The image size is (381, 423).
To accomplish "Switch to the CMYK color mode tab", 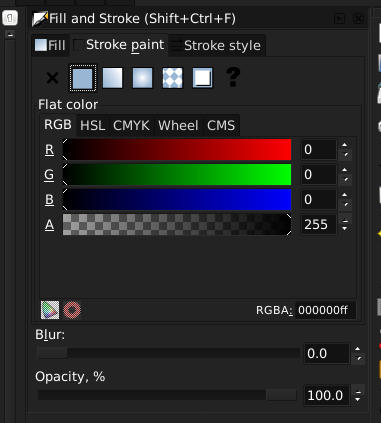I will pos(131,126).
